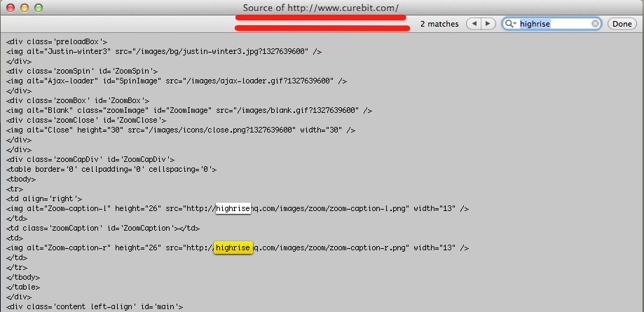
Task: Click the </tr> closing tag line
Action: (17, 267)
